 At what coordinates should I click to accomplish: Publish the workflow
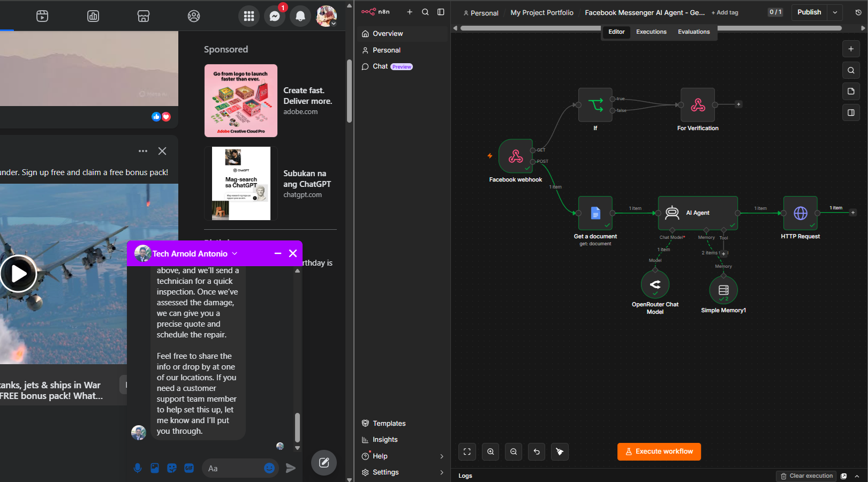pyautogui.click(x=809, y=12)
